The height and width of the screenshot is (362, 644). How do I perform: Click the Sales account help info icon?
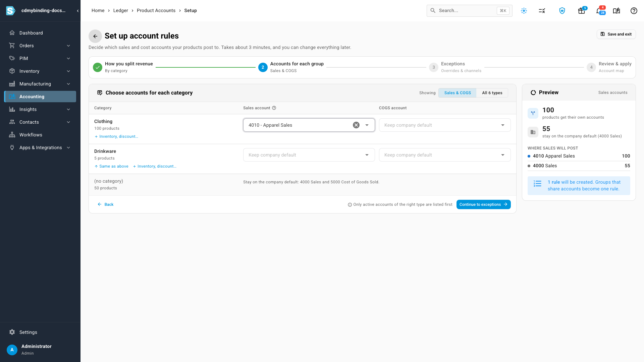pos(274,108)
